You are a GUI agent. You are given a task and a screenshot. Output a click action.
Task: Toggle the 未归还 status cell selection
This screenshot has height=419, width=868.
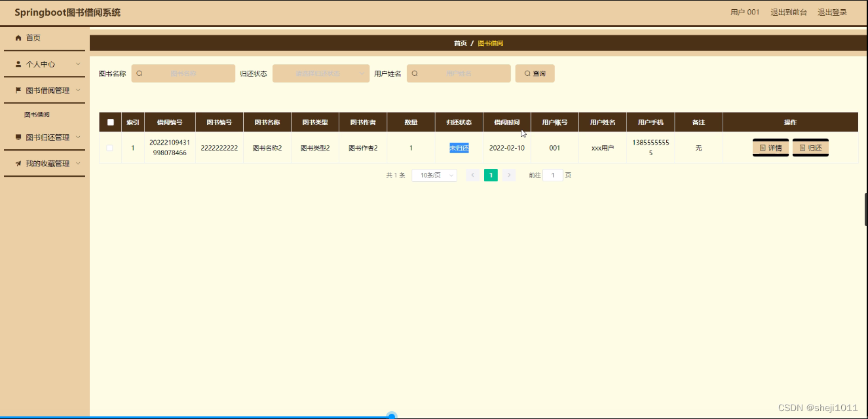tap(459, 148)
